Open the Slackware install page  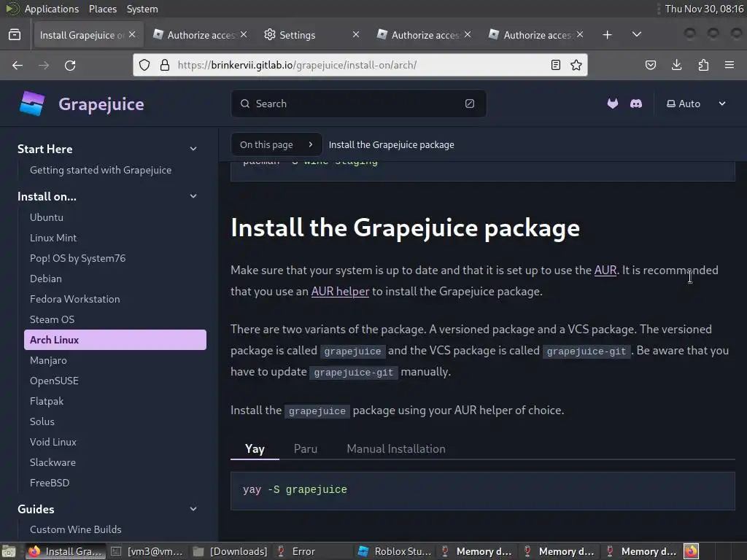coord(53,463)
